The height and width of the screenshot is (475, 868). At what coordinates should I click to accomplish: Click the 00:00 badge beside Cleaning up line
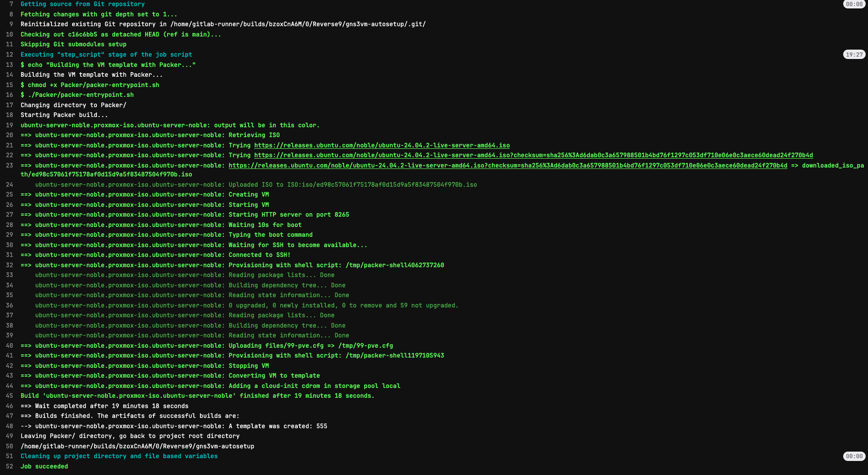(x=854, y=456)
